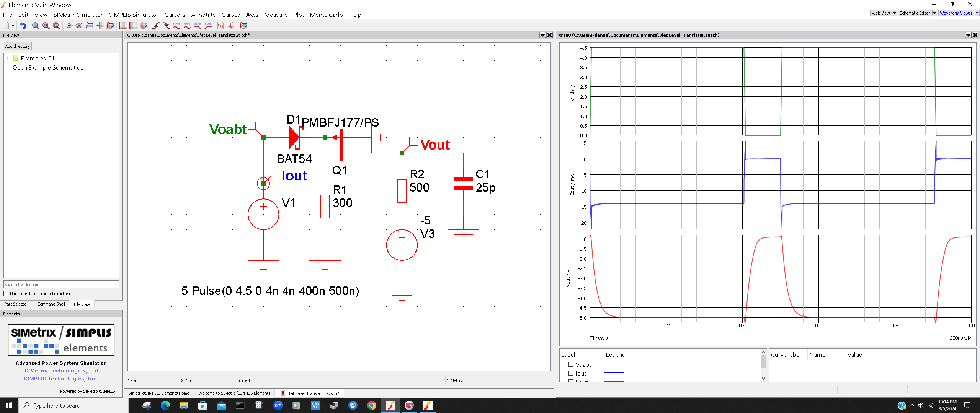Screen dimensions: 980x413
Task: Click the show curves eye icon
Action: pos(69,26)
